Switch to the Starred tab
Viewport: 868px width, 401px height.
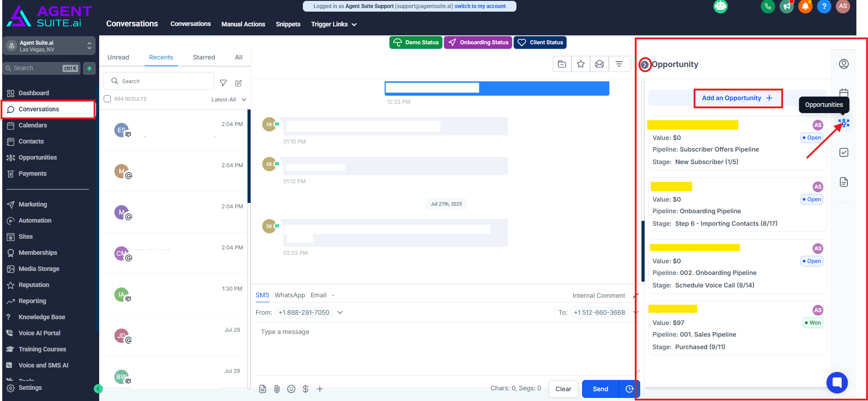[x=204, y=57]
